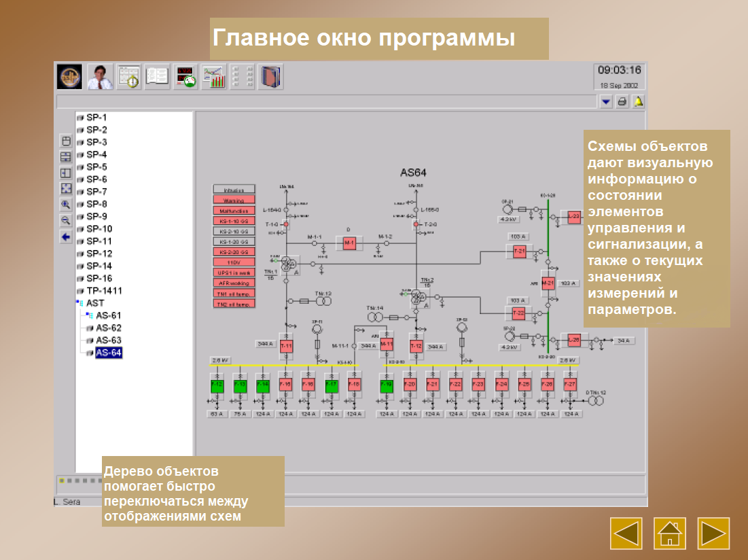Toggle the M-11 breaker element
The height and width of the screenshot is (560, 748).
coord(387,344)
